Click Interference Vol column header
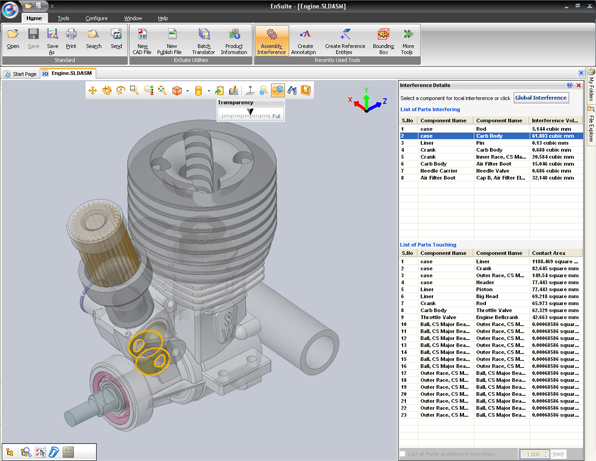The image size is (596, 461). pyautogui.click(x=556, y=120)
